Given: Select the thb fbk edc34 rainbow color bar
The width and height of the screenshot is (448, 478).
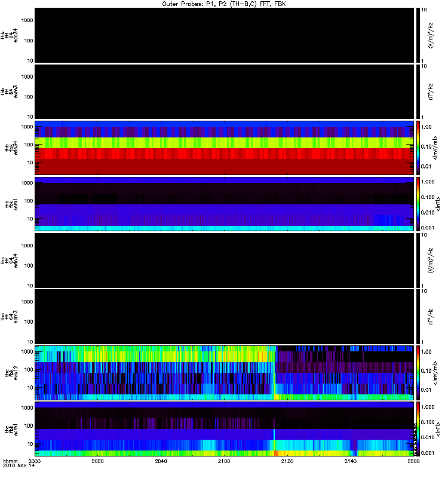Looking at the screenshot, I should point(418,148).
